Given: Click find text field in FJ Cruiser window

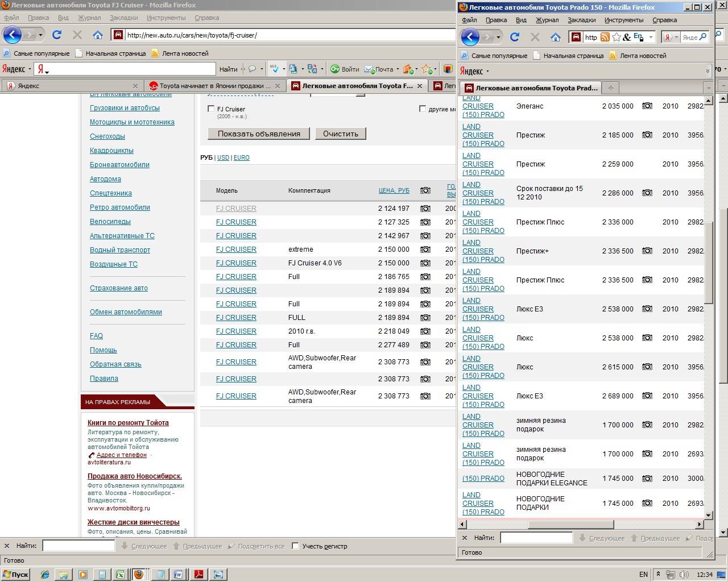Looking at the screenshot, I should click(x=78, y=546).
